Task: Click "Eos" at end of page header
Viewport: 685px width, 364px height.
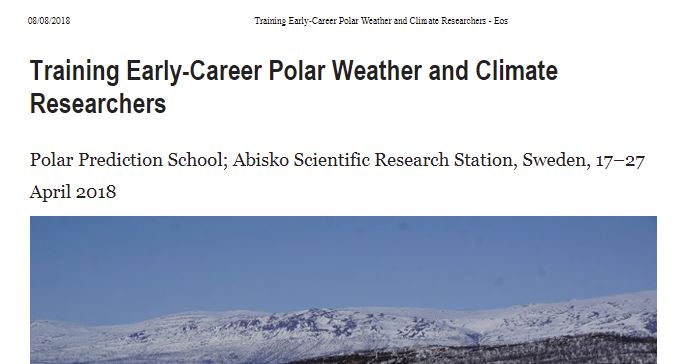Action: point(501,21)
